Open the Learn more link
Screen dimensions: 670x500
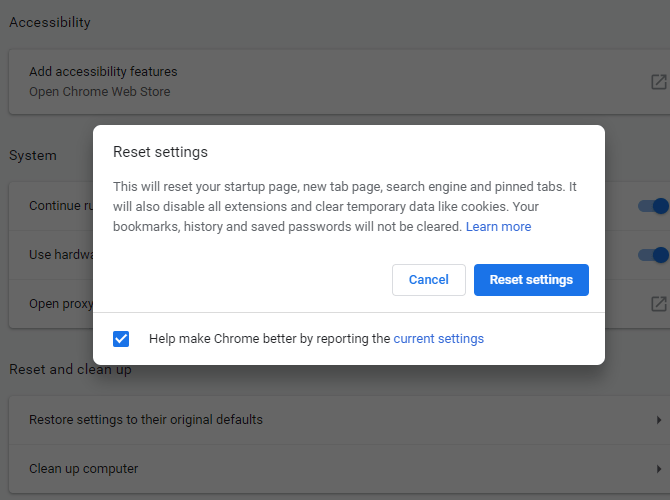pos(498,227)
